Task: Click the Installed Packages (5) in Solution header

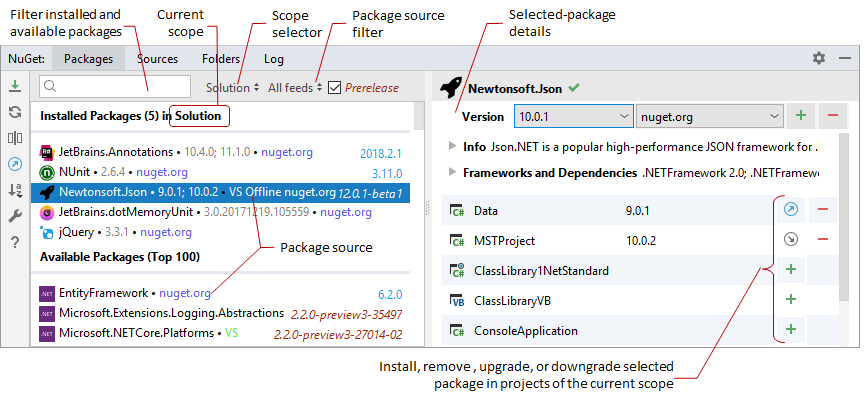Action: coord(131,116)
